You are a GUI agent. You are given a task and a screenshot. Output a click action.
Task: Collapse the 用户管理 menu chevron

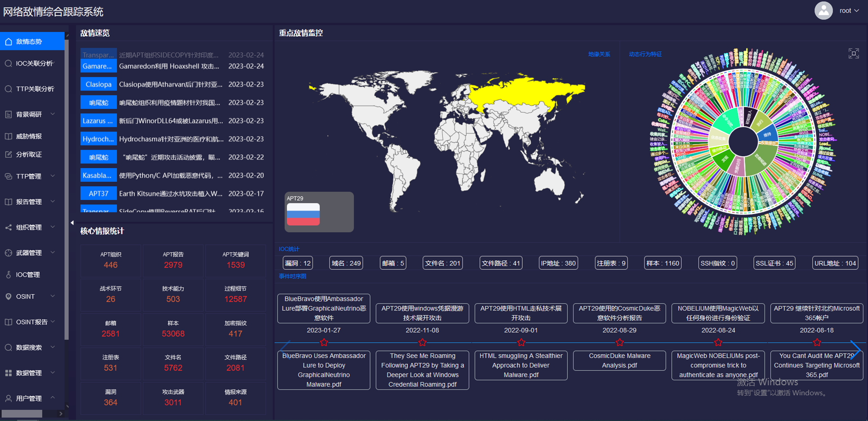click(53, 398)
